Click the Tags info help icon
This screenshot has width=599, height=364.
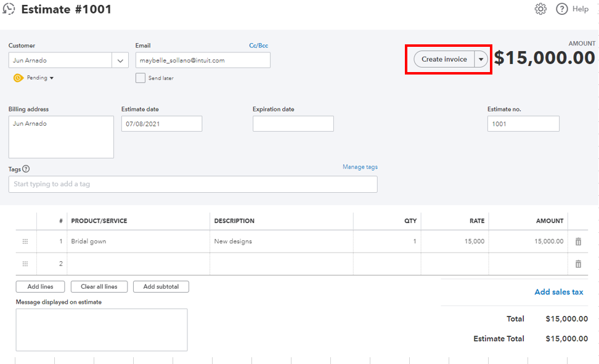pyautogui.click(x=26, y=169)
